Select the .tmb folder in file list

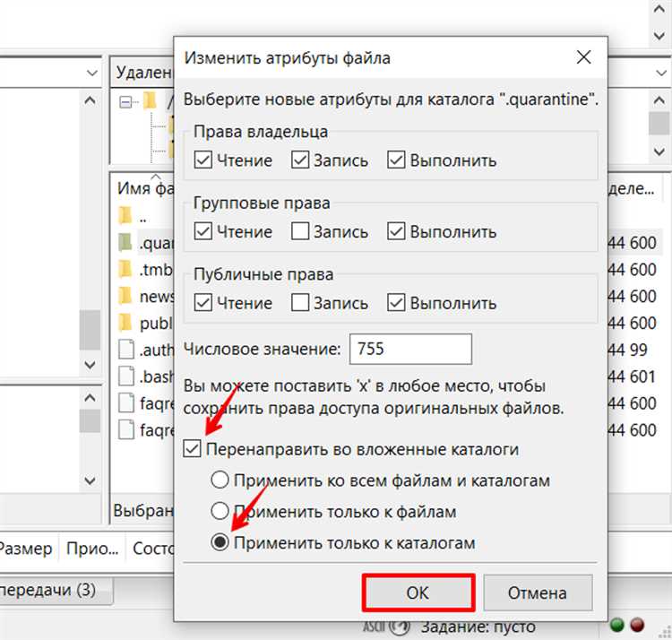pyautogui.click(x=146, y=270)
